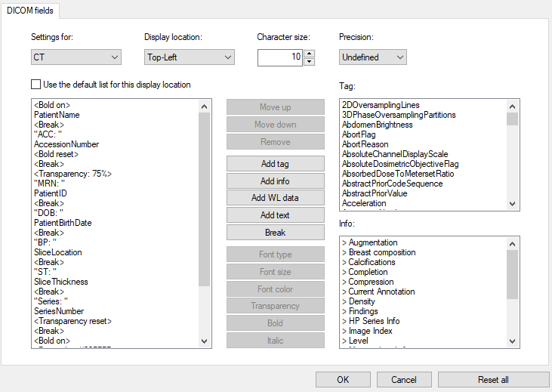This screenshot has width=552, height=392.
Task: Click the Reset all button
Action: (493, 379)
